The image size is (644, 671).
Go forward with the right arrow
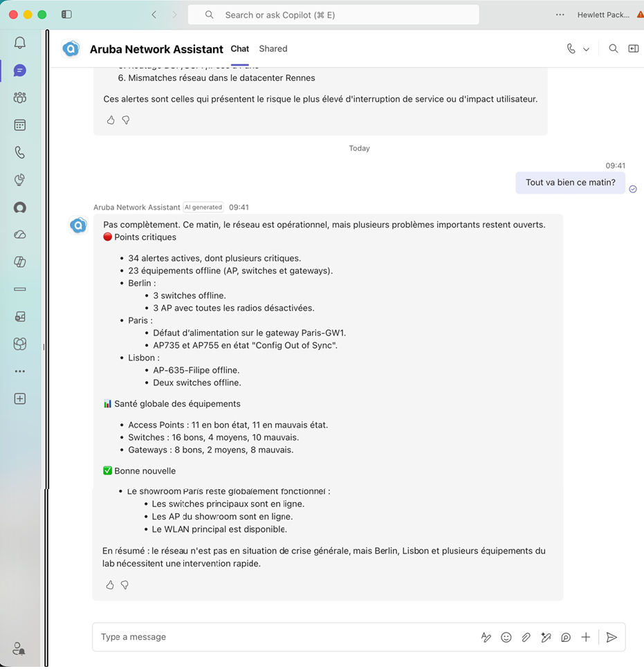[174, 15]
